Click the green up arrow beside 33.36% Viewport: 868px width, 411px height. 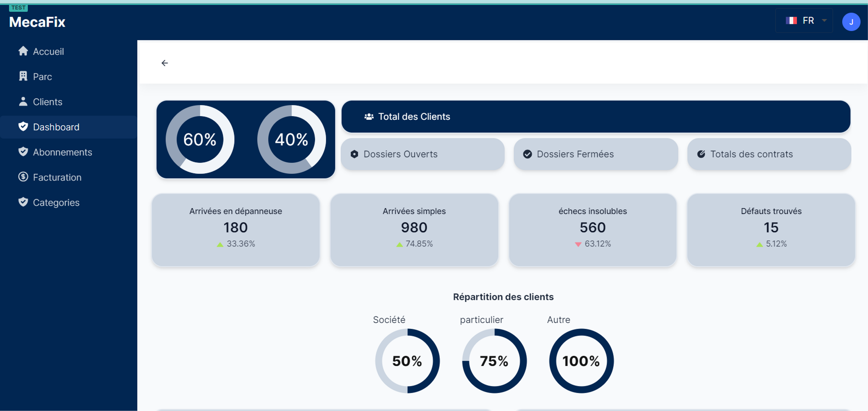[x=220, y=244]
